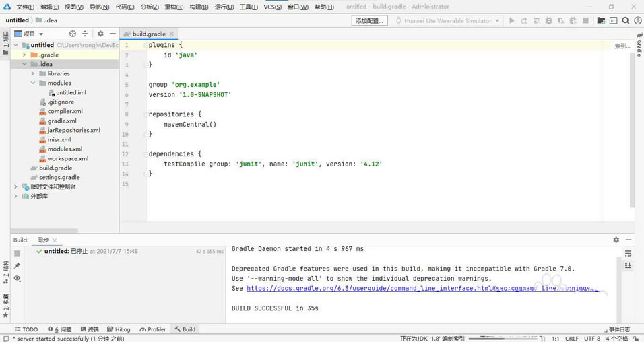Open the VCS(S) menu
644x342 pixels.
(x=273, y=7)
